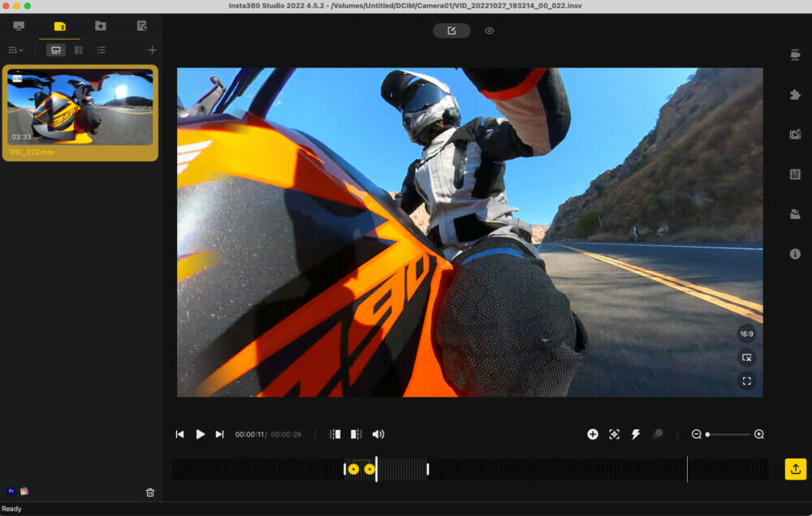Expand the sort order dropdown
This screenshot has width=812, height=516.
pyautogui.click(x=15, y=50)
